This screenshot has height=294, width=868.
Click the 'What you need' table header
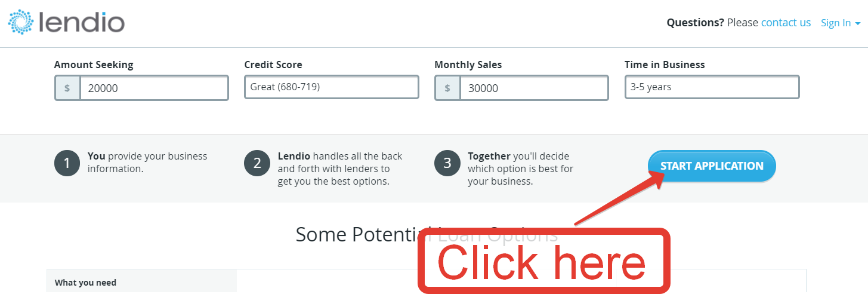click(x=85, y=283)
